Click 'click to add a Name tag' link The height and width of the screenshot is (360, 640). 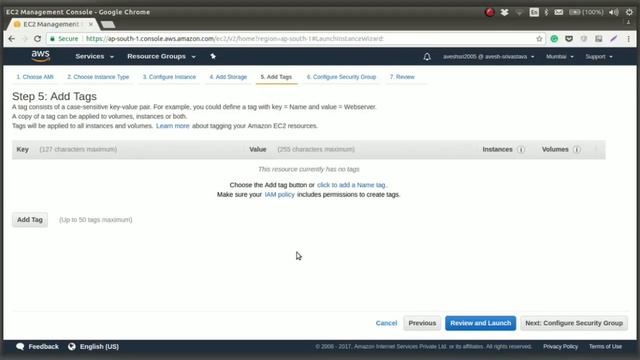click(351, 185)
